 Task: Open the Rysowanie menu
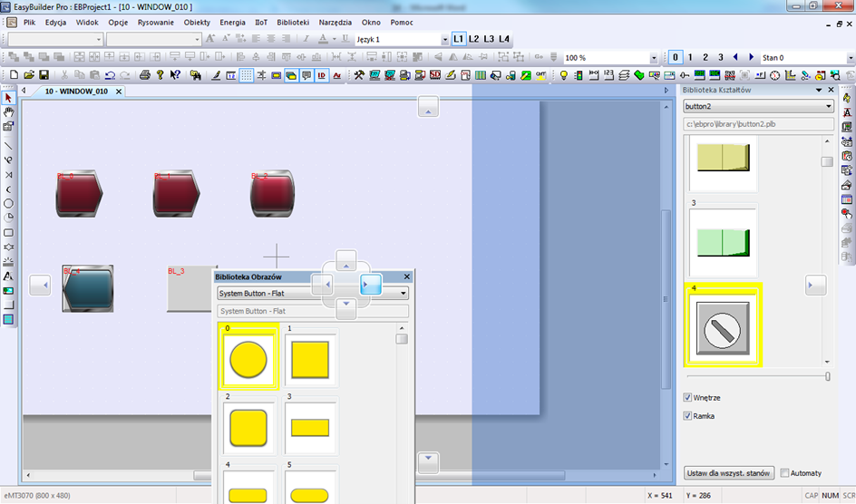click(156, 23)
